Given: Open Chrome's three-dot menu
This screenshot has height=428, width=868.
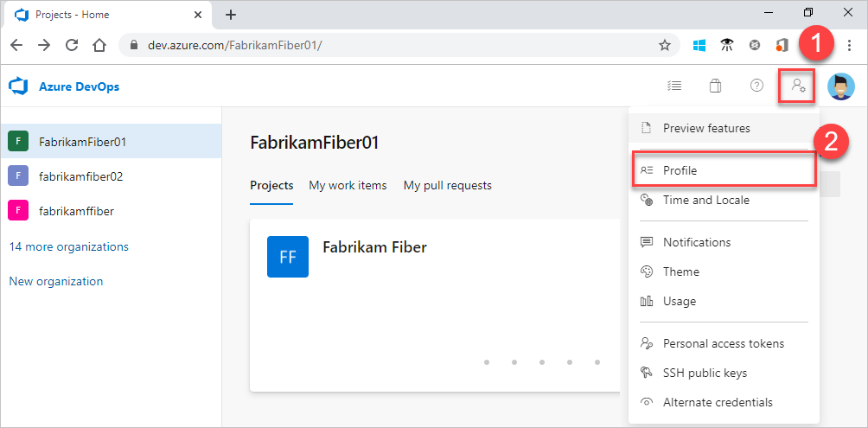Looking at the screenshot, I should (849, 45).
